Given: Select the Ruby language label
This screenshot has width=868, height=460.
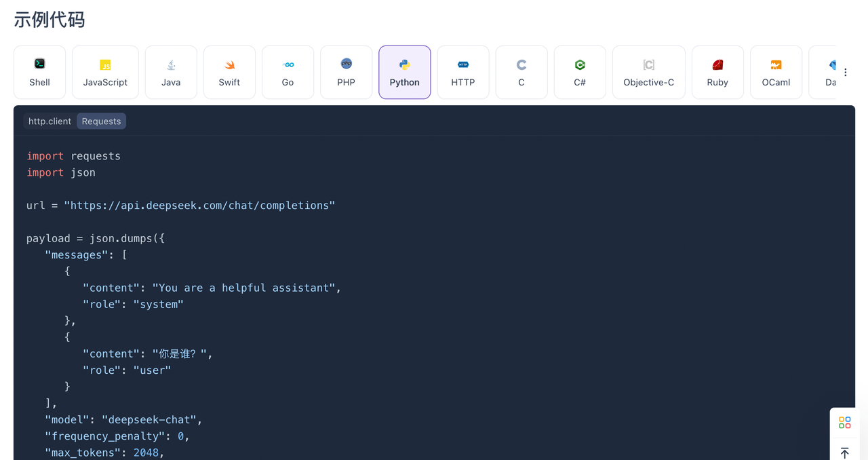Looking at the screenshot, I should (717, 82).
